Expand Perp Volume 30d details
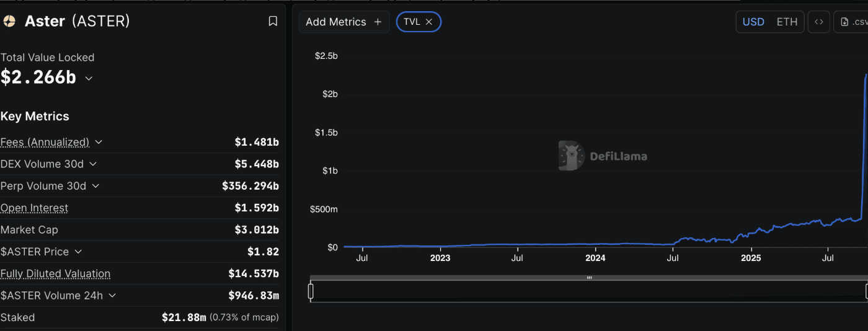This screenshot has width=868, height=331. (95, 186)
